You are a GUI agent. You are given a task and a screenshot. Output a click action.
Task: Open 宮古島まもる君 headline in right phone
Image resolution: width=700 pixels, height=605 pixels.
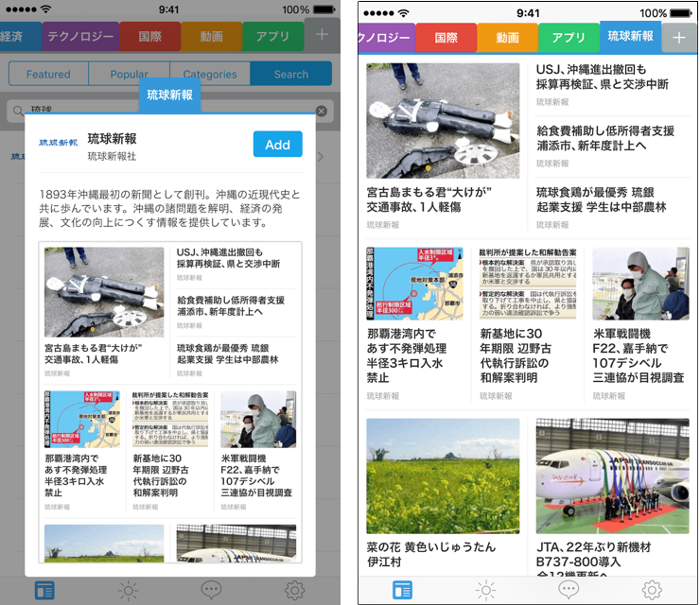[429, 199]
